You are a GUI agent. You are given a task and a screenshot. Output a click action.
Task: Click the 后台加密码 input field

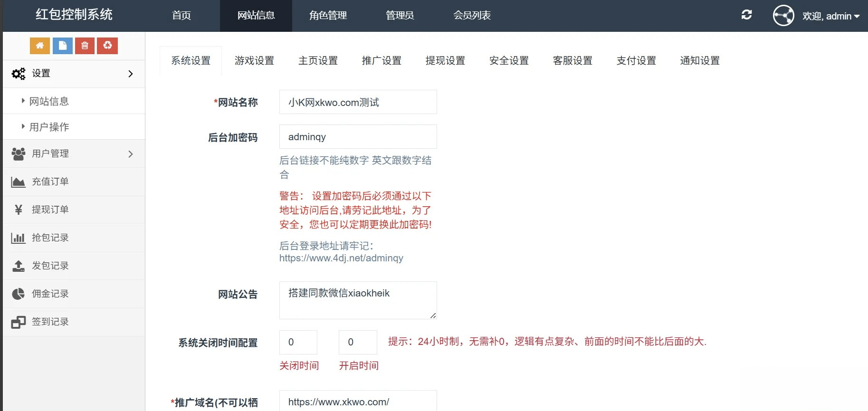tap(358, 137)
